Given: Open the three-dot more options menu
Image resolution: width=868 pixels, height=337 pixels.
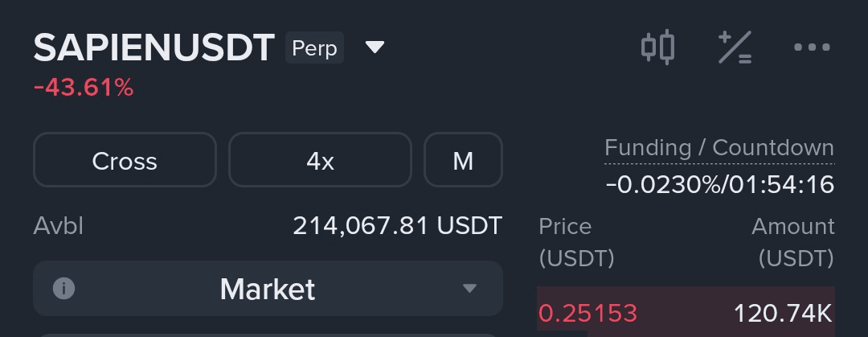Looking at the screenshot, I should click(x=812, y=47).
